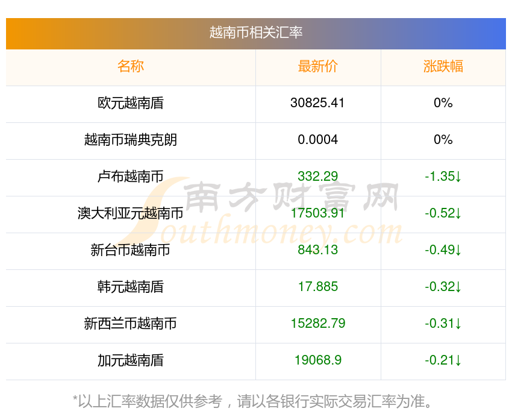Select the 加元越南盾 row name
Image resolution: width=512 pixels, height=420 pixels.
click(131, 360)
